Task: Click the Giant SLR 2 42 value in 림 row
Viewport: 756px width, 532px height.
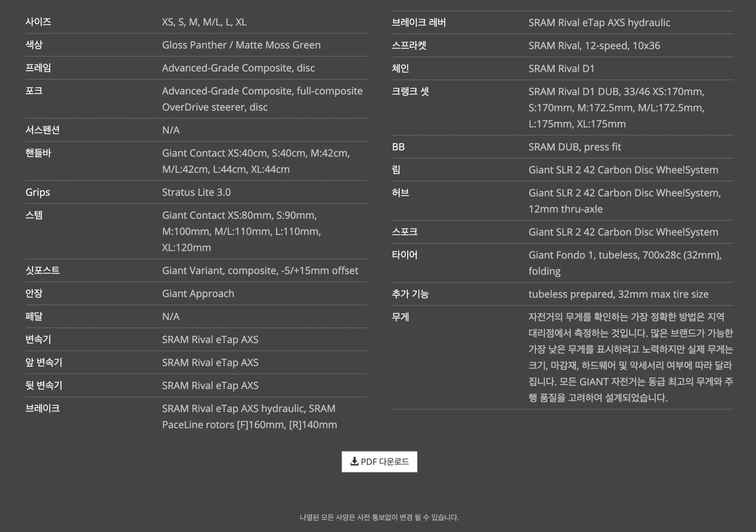Action: click(x=623, y=170)
